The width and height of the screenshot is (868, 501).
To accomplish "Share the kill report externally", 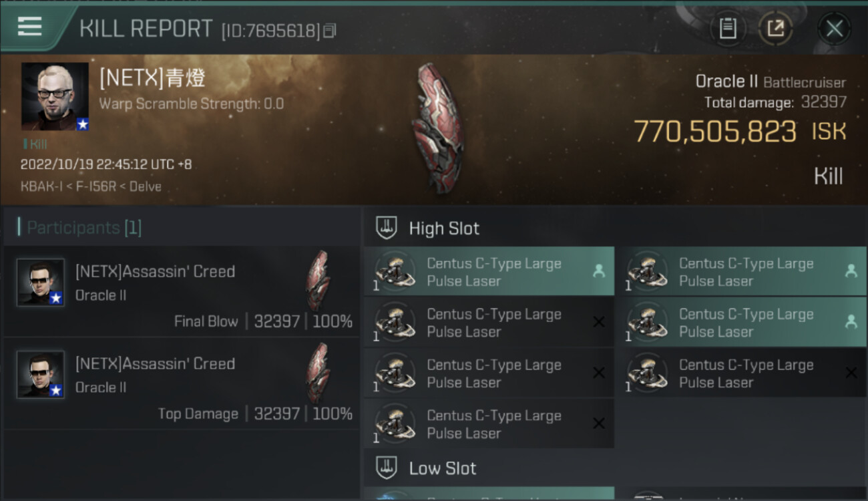I will coord(775,29).
